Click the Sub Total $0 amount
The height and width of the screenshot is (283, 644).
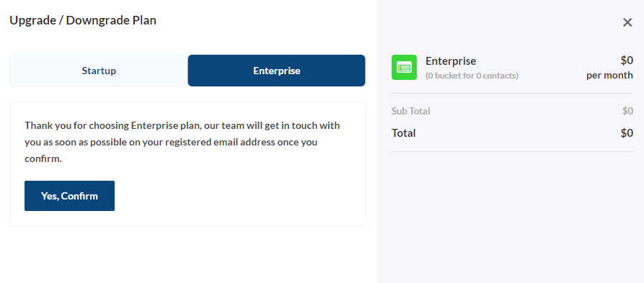pos(627,111)
